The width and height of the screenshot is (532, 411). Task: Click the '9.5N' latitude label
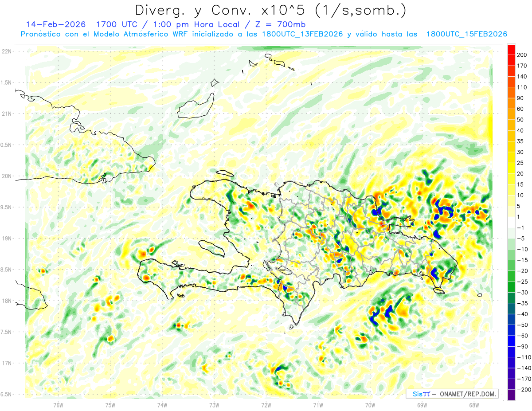[x=7, y=207]
